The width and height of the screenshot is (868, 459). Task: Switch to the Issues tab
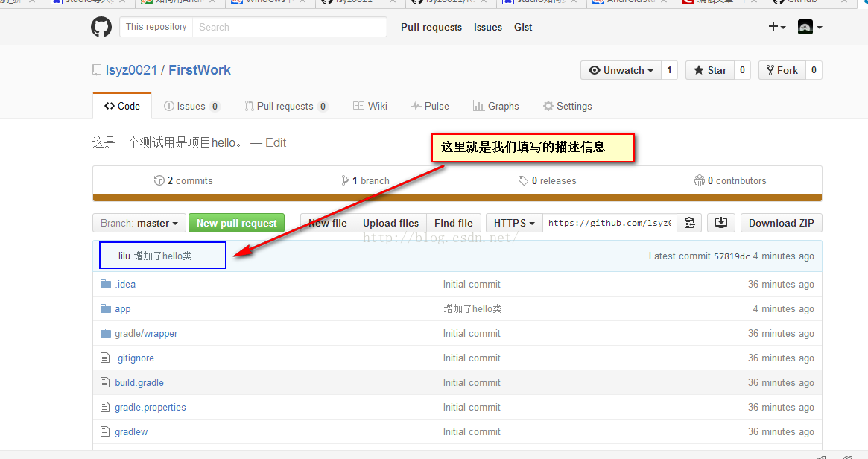click(191, 106)
